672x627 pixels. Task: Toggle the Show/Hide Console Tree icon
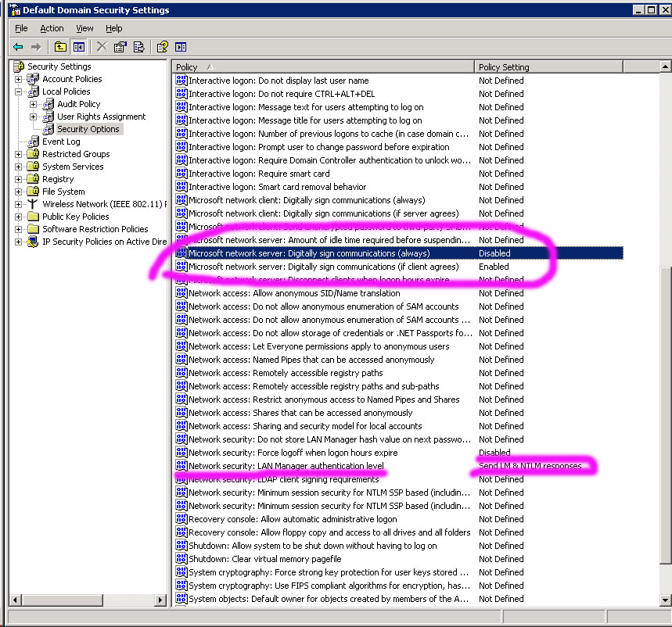tap(78, 47)
